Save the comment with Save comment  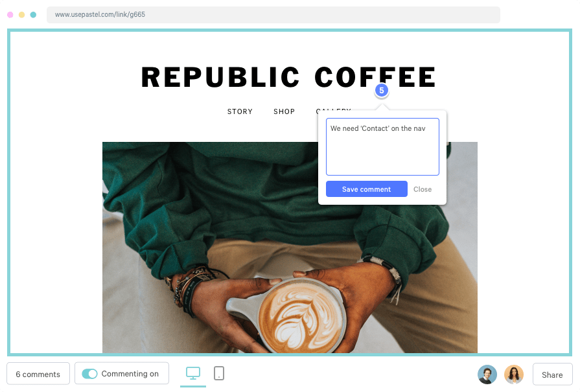367,189
